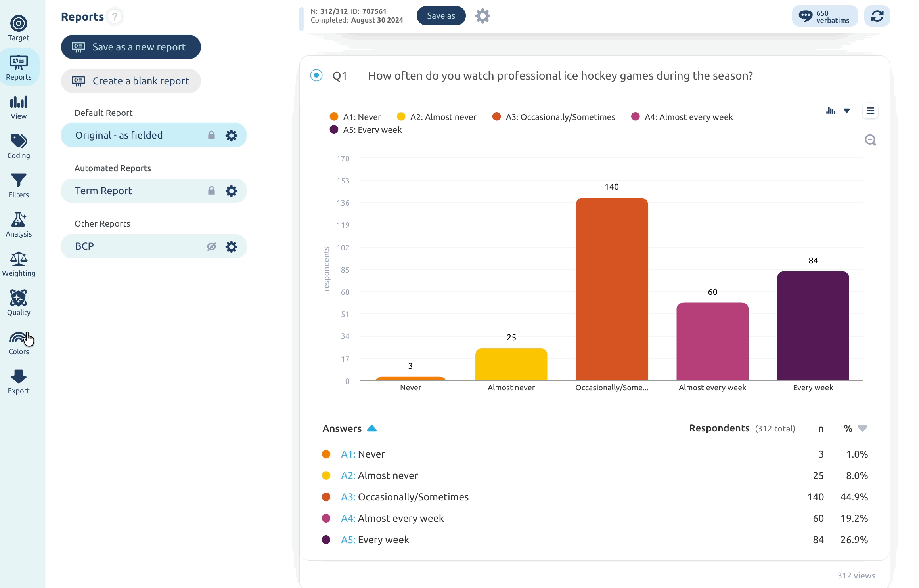
Task: Select the BCP report entry
Action: pyautogui.click(x=154, y=246)
